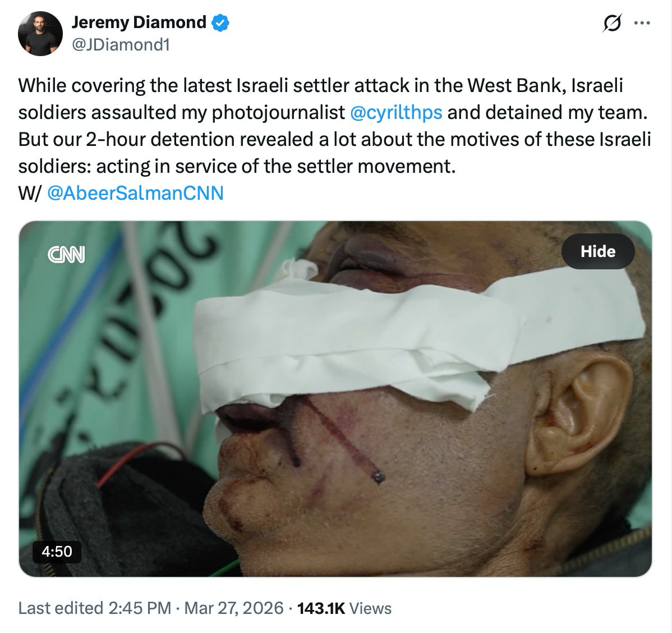Open the Grok explain icon
Viewport: 672px width, 633px height.
[611, 24]
